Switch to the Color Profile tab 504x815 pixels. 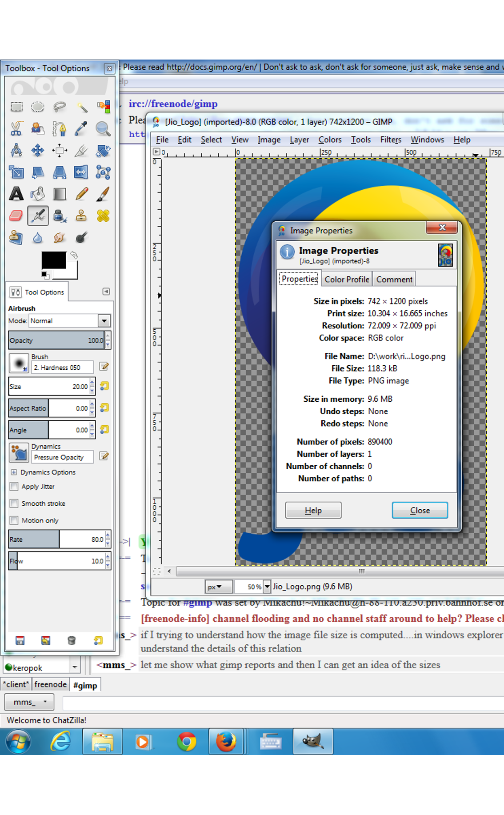(x=347, y=279)
